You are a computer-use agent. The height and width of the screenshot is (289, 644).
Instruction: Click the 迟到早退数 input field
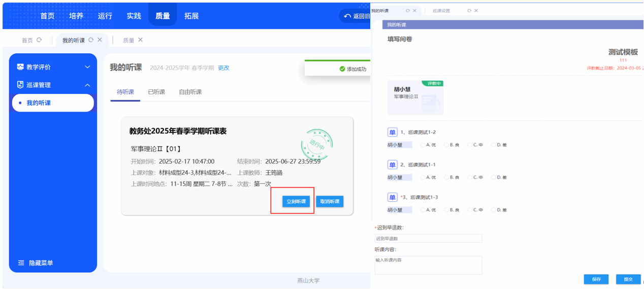point(428,238)
